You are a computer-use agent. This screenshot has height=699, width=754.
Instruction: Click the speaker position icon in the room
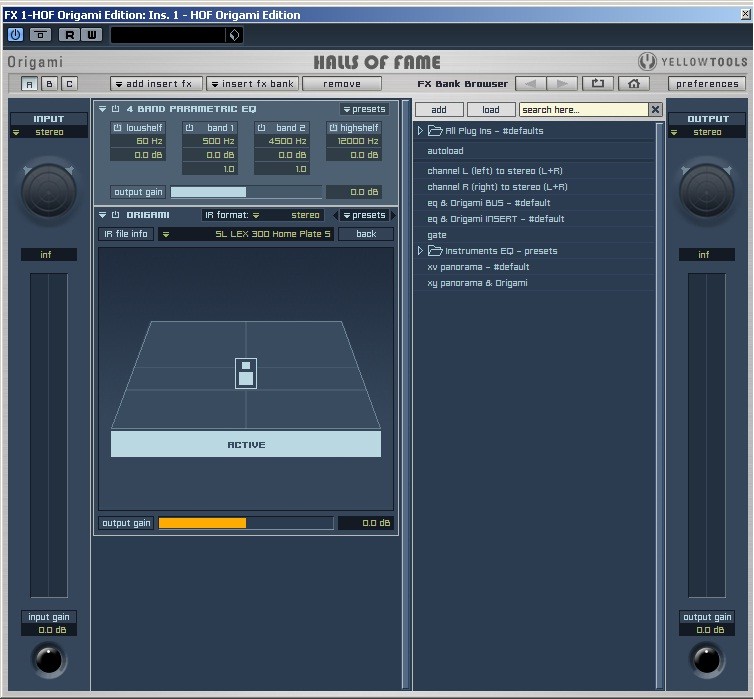point(246,373)
